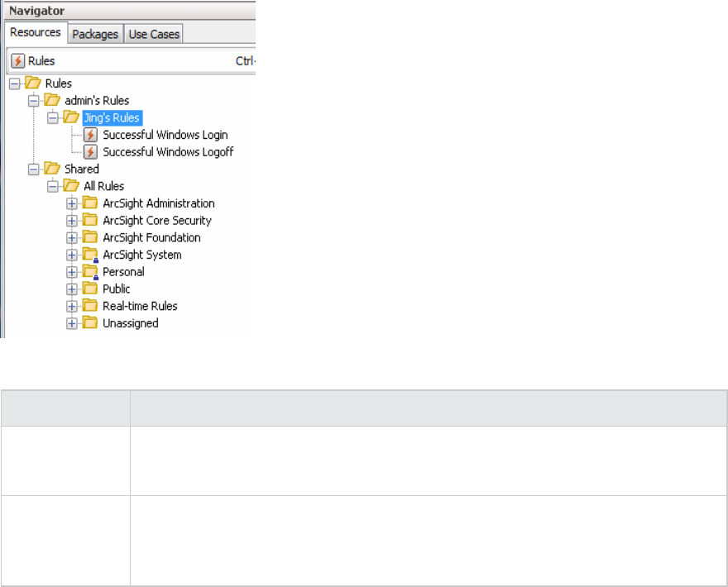Screen dimensions: 728x587
Task: Switch to the Packages tab
Action: 95,35
